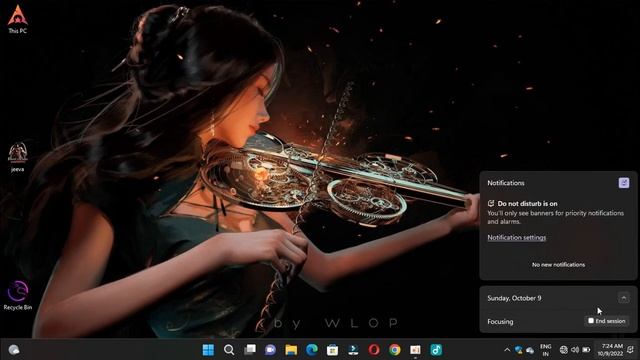Launch Microsoft Edge from taskbar
The image size is (640, 360).
tap(312, 350)
